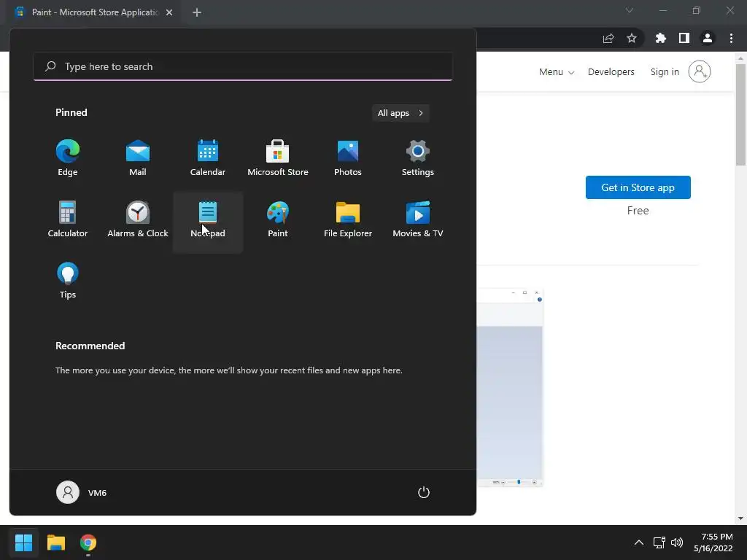Viewport: 747px width, 560px height.
Task: Open the Calendar app
Action: click(x=208, y=158)
